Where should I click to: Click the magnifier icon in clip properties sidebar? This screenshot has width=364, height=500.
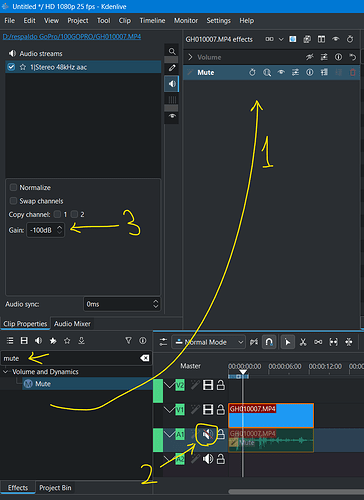[172, 51]
